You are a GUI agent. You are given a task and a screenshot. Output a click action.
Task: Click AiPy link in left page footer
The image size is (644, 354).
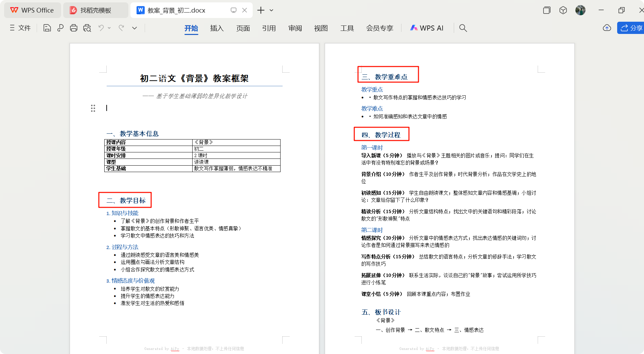click(175, 349)
